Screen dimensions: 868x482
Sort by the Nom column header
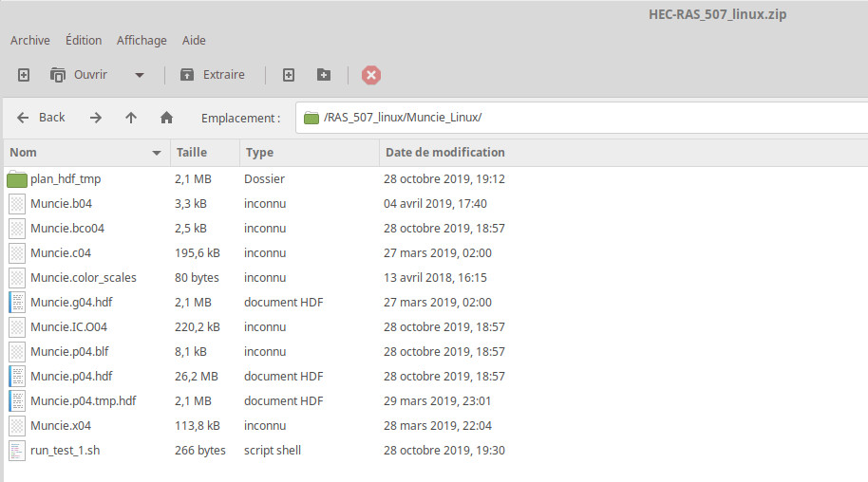pos(85,152)
